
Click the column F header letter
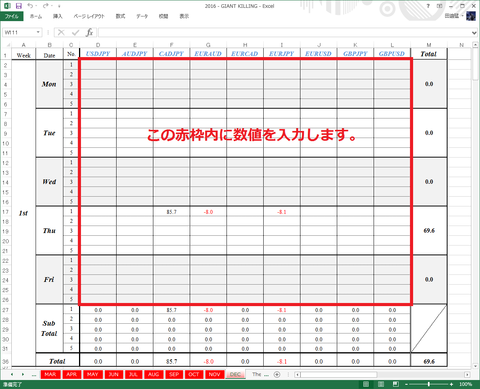coord(171,45)
